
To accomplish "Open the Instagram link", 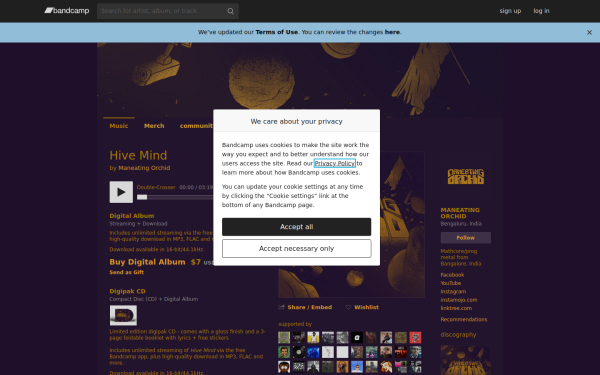I will (x=453, y=292).
